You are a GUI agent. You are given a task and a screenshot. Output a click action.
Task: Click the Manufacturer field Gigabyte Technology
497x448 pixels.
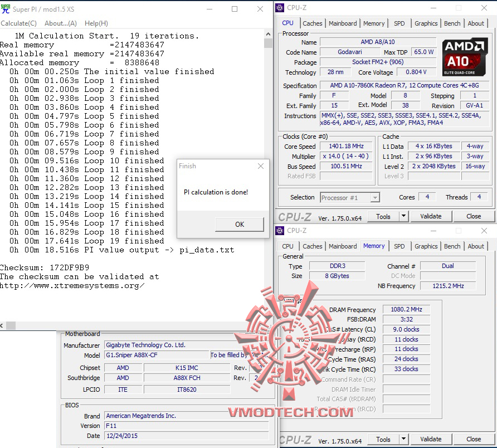click(187, 345)
